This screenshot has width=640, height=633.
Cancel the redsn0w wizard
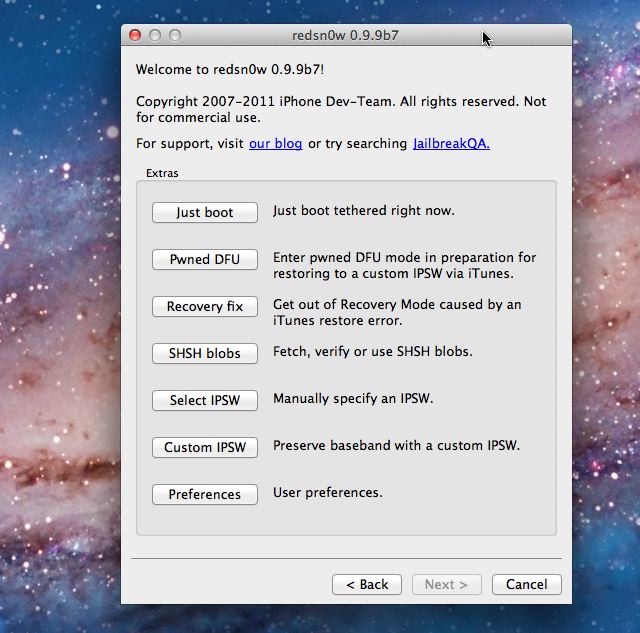(526, 584)
